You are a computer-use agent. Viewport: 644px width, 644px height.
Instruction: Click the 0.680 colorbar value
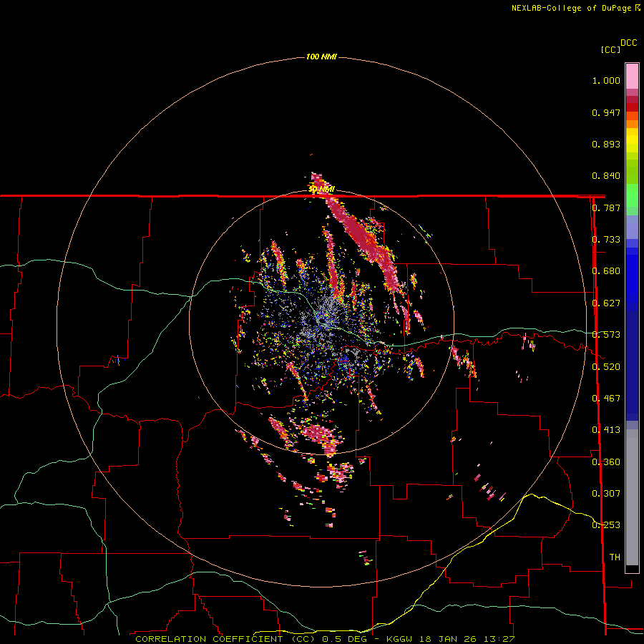[x=606, y=271]
